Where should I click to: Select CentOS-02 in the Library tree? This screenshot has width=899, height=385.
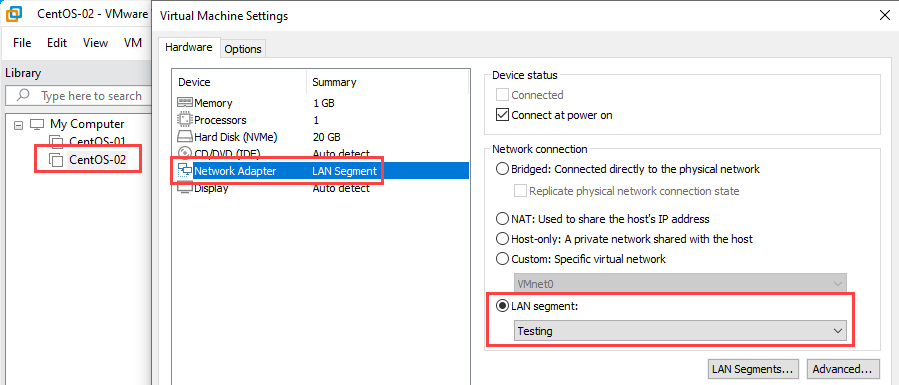(97, 159)
